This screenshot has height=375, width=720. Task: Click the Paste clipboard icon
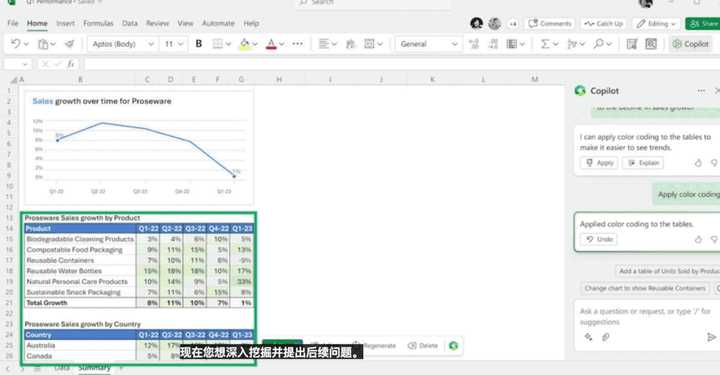pos(43,44)
